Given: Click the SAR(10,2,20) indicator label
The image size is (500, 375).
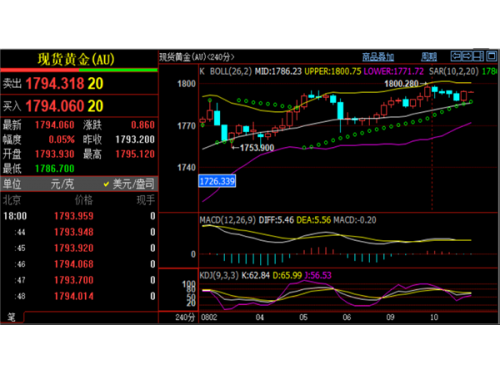Looking at the screenshot, I should (x=454, y=71).
